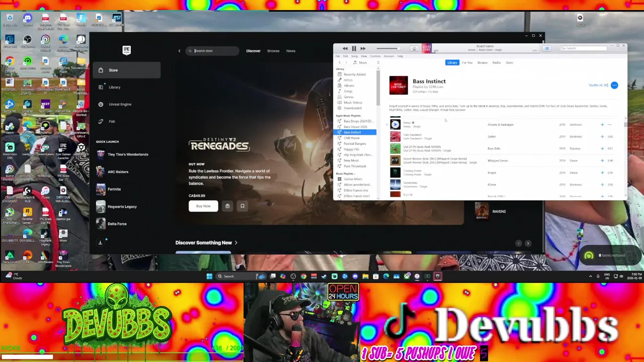Add Destiny 2 Renegades to wishlist
644x362 pixels.
pos(243,206)
